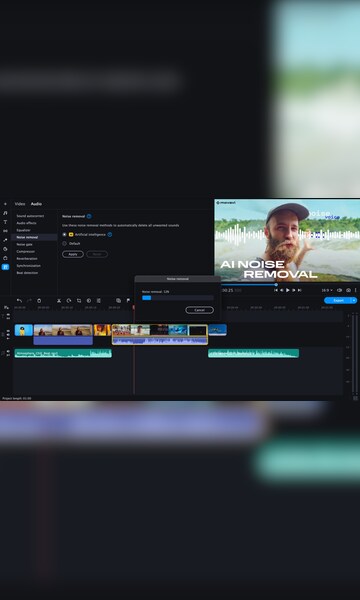This screenshot has width=360, height=600.
Task: Open the 16:9 aspect ratio dropdown
Action: tap(327, 290)
